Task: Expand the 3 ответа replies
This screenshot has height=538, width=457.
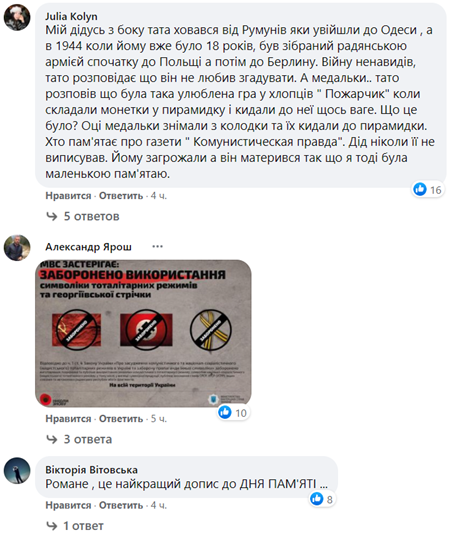Action: [79, 440]
